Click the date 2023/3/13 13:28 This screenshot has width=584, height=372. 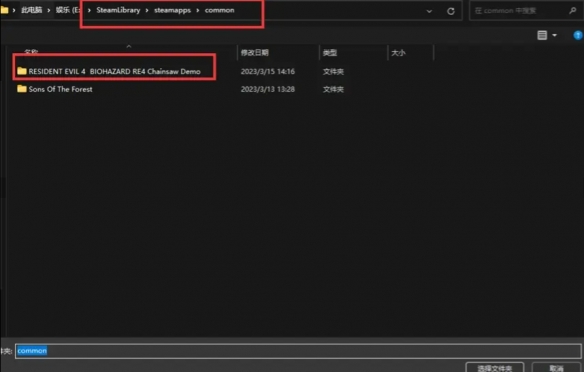click(x=267, y=89)
